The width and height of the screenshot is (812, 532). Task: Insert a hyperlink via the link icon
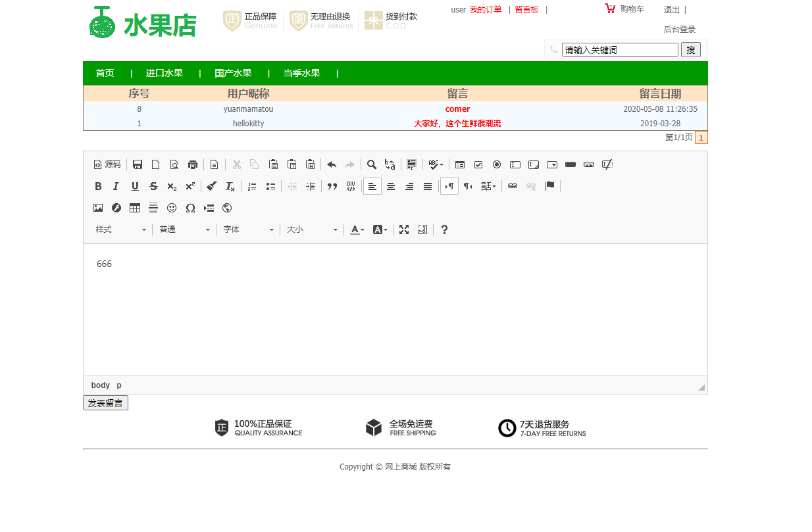513,186
